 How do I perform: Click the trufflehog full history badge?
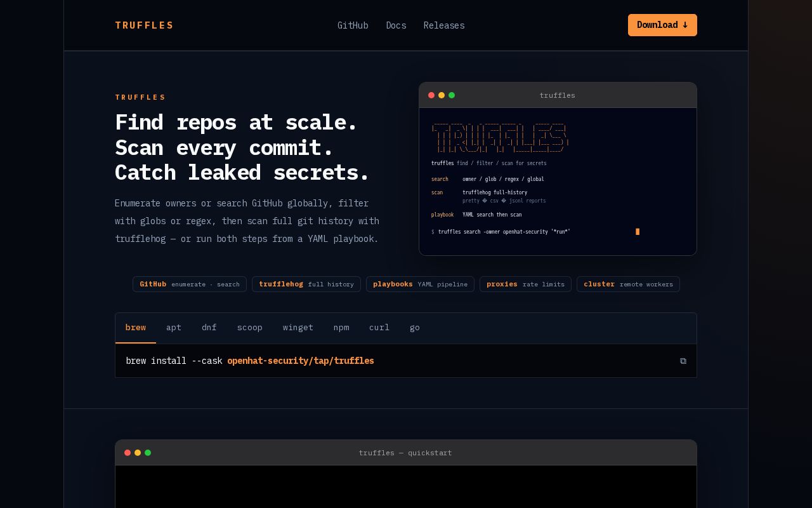coord(306,284)
